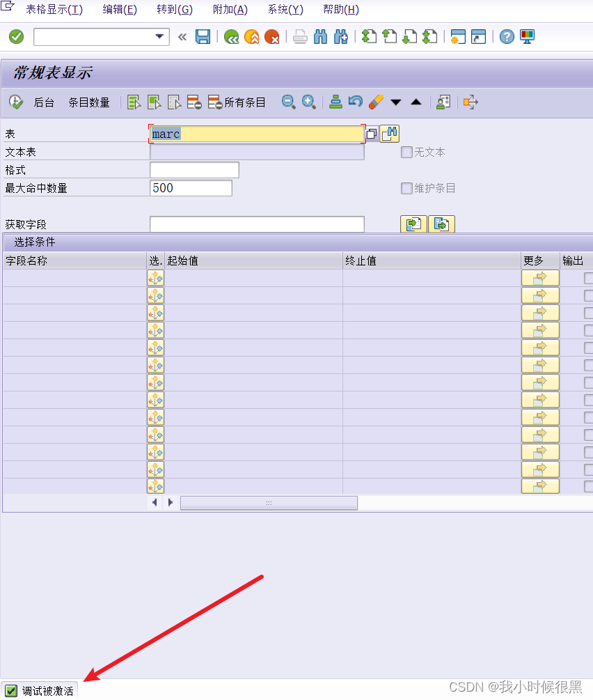Click the marc table name field
Viewport: 593px width, 700px height.
coord(257,134)
